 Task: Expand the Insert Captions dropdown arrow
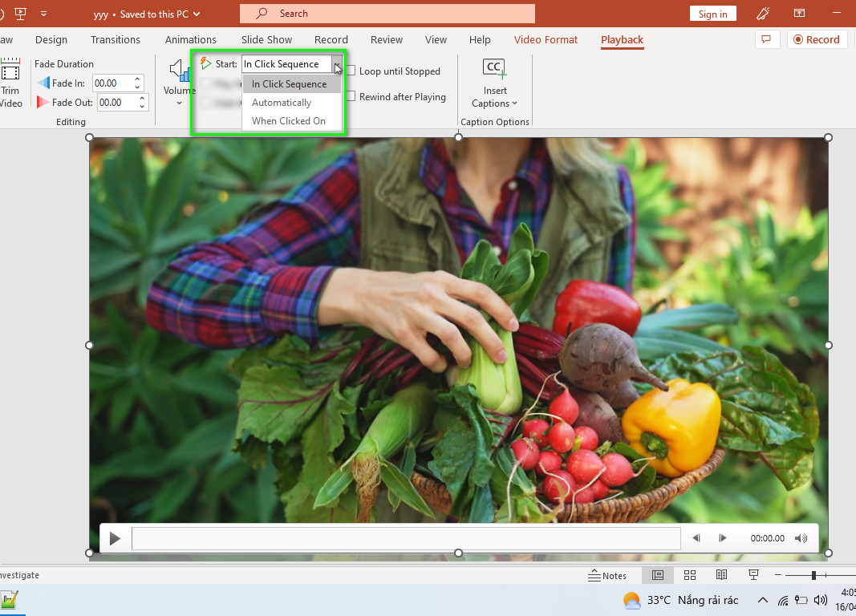(x=514, y=103)
